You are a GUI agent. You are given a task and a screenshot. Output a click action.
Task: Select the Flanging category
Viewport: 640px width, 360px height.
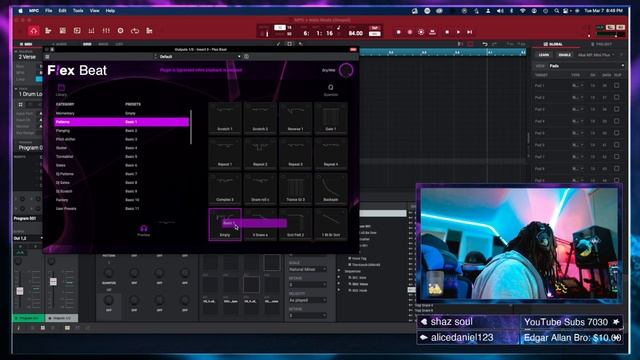coord(63,131)
